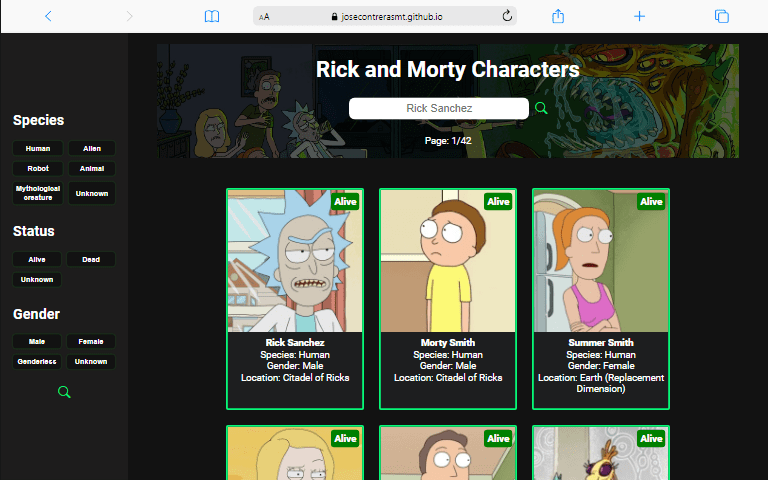Click the josecontrerasmt.github.io address bar
The height and width of the screenshot is (480, 768).
click(385, 16)
